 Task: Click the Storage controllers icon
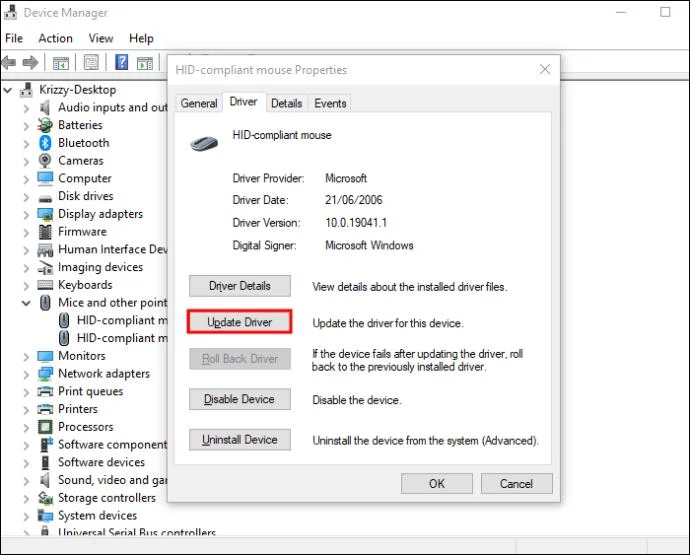click(x=45, y=498)
